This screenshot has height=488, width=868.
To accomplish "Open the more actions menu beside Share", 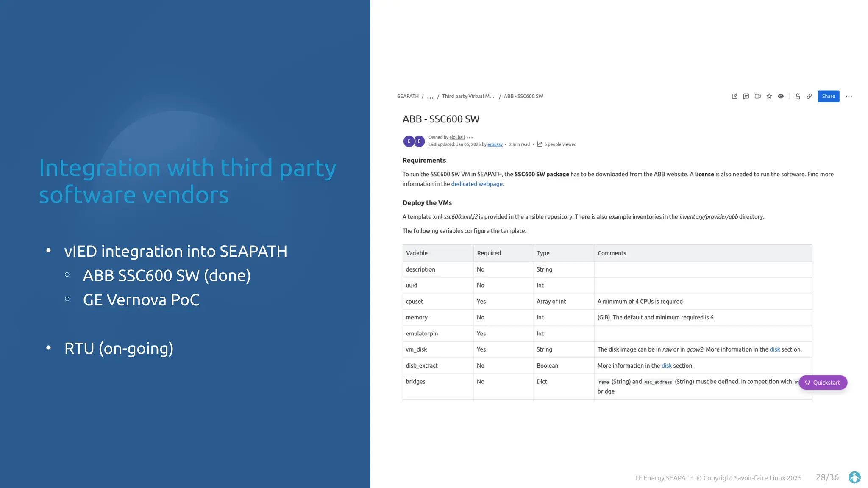I will tap(849, 96).
